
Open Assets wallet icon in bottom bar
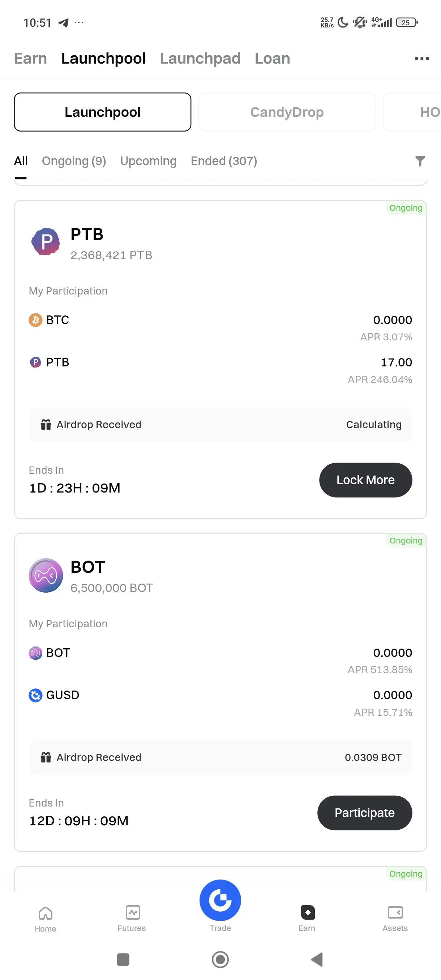(x=395, y=919)
